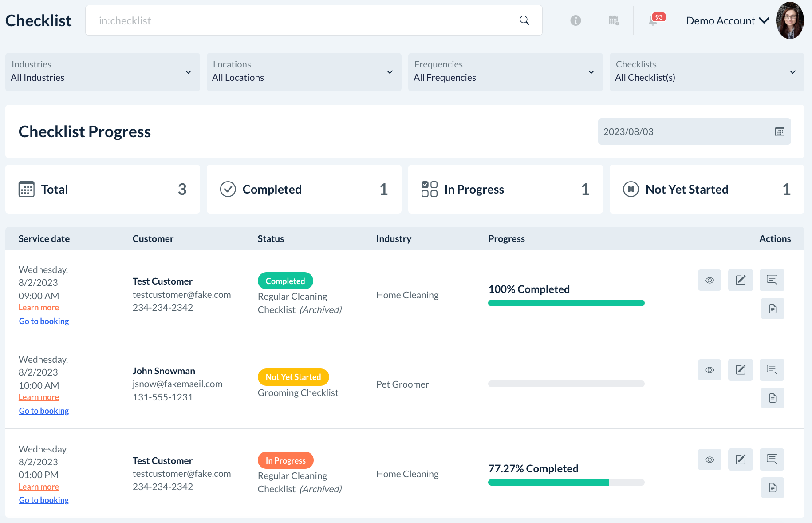Open comments for John Snowman's checklist
812x523 pixels.
click(772, 370)
